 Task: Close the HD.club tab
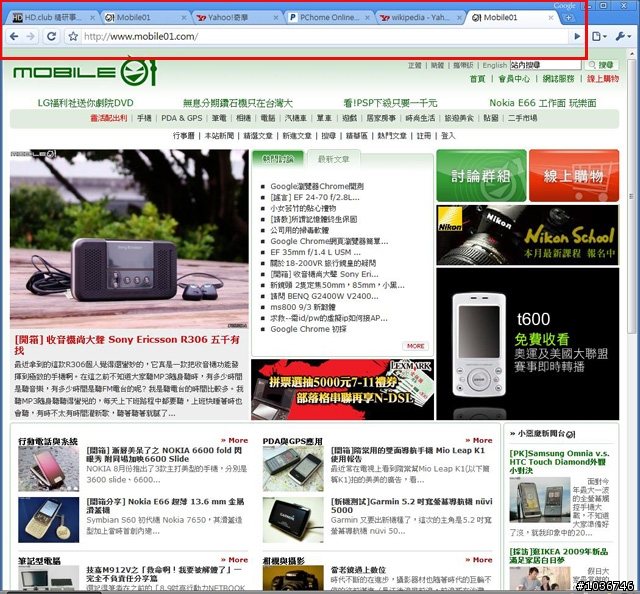pyautogui.click(x=92, y=18)
